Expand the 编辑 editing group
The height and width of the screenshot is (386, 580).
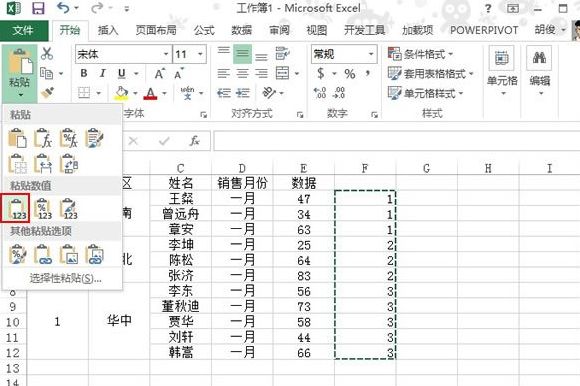click(539, 71)
